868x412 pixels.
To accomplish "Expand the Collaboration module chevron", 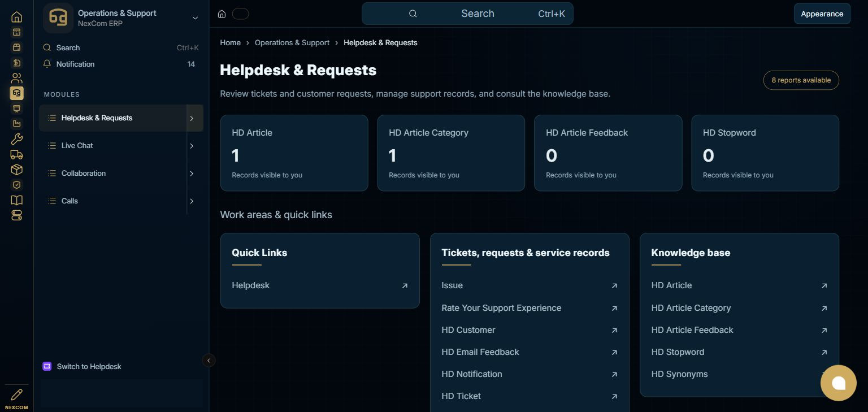I will pyautogui.click(x=192, y=174).
